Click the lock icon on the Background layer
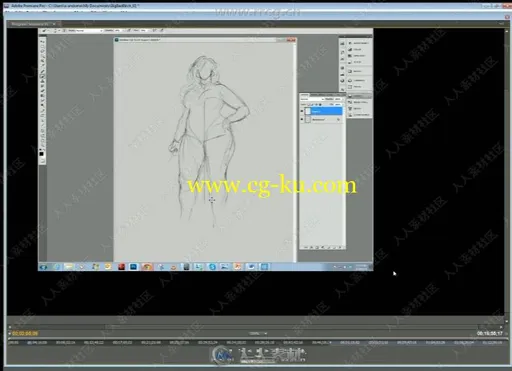This screenshot has height=371, width=512. pos(339,119)
